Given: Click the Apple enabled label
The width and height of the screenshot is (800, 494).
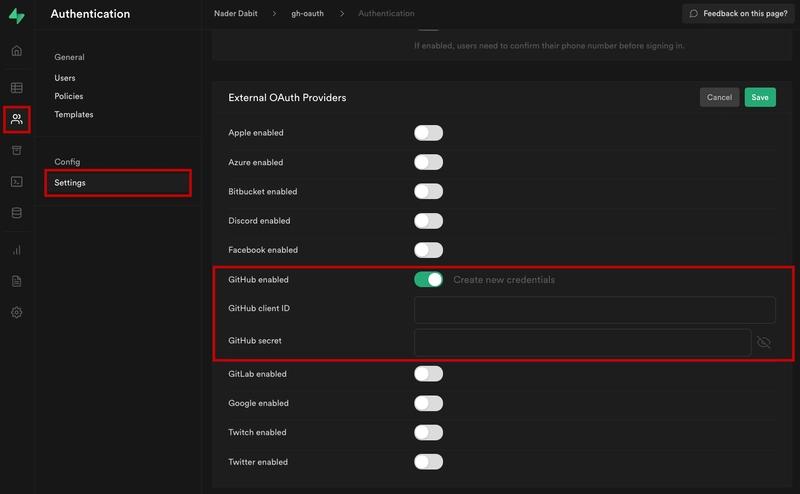Looking at the screenshot, I should 256,133.
